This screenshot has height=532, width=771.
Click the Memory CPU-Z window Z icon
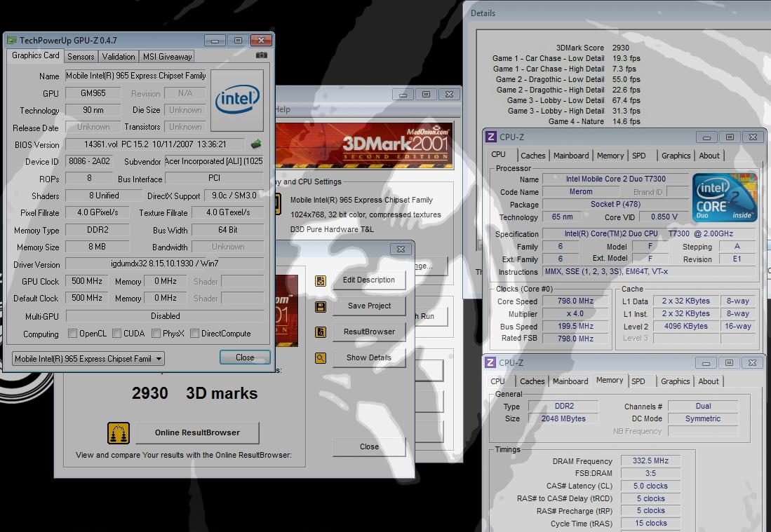[x=490, y=362]
